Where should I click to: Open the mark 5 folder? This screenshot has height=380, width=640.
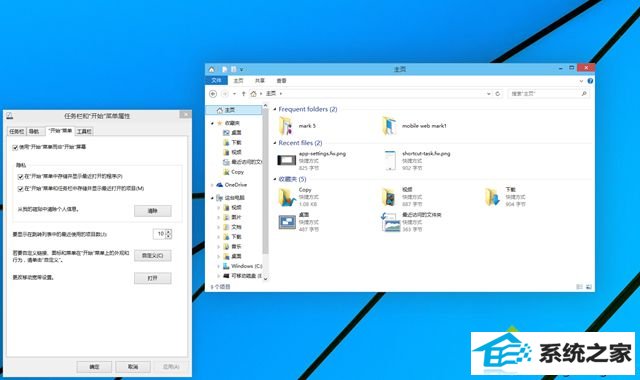tap(298, 126)
